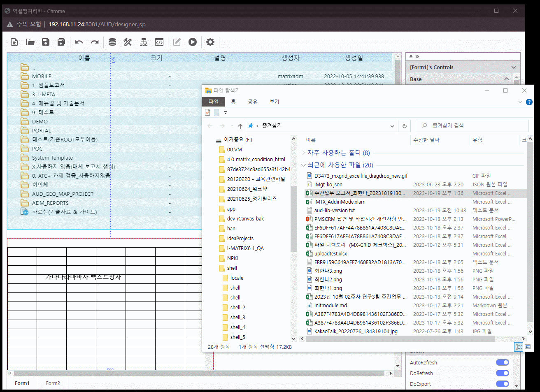Image resolution: width=540 pixels, height=392 pixels.
Task: Switch File Explorer to details view icon
Action: coord(519,347)
